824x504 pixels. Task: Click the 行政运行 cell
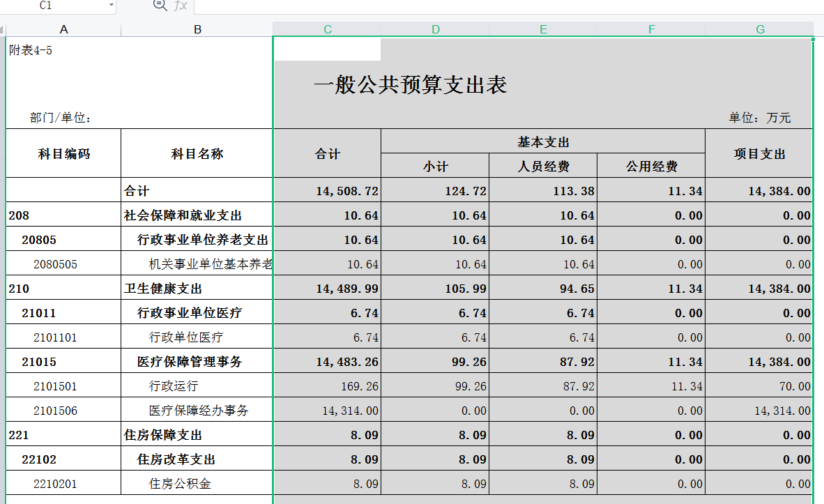[x=197, y=385]
